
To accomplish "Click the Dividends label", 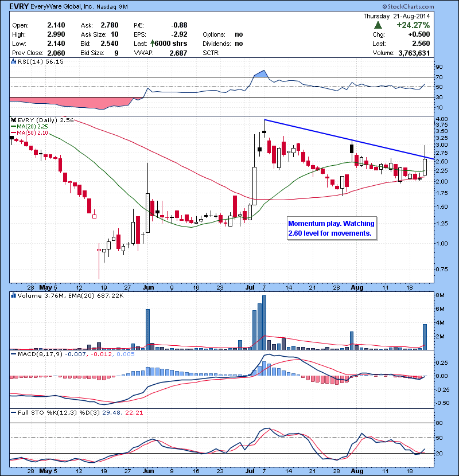I will [217, 44].
